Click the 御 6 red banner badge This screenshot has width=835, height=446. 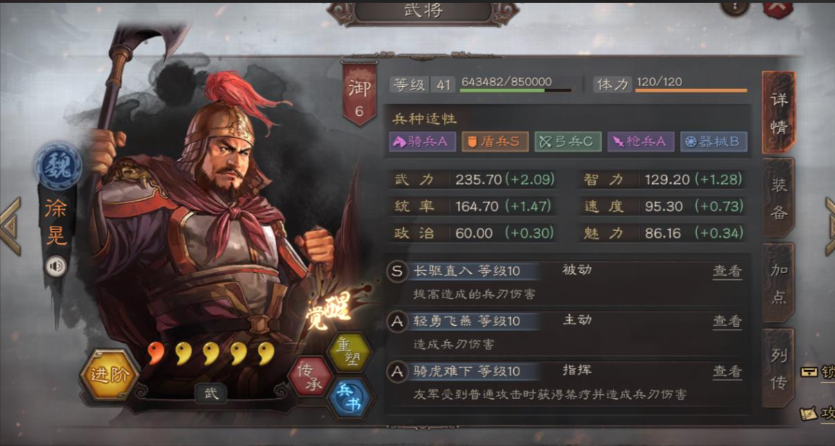359,94
